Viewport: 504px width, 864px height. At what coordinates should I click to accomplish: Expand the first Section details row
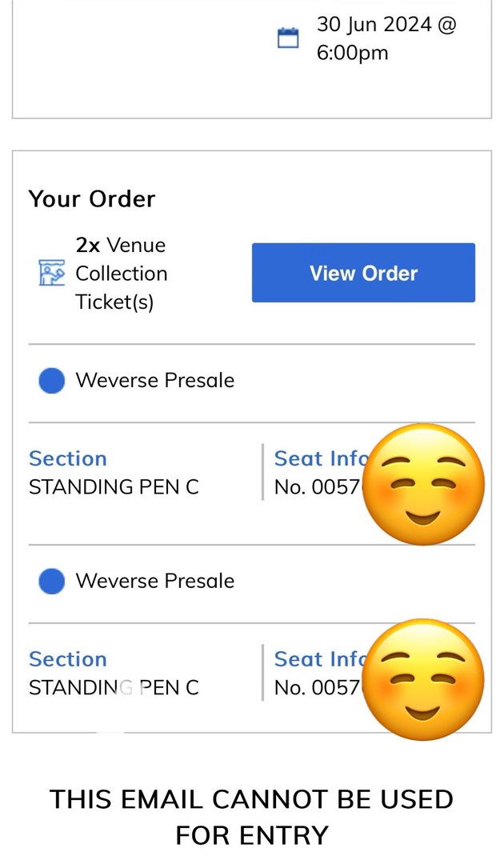pyautogui.click(x=68, y=458)
